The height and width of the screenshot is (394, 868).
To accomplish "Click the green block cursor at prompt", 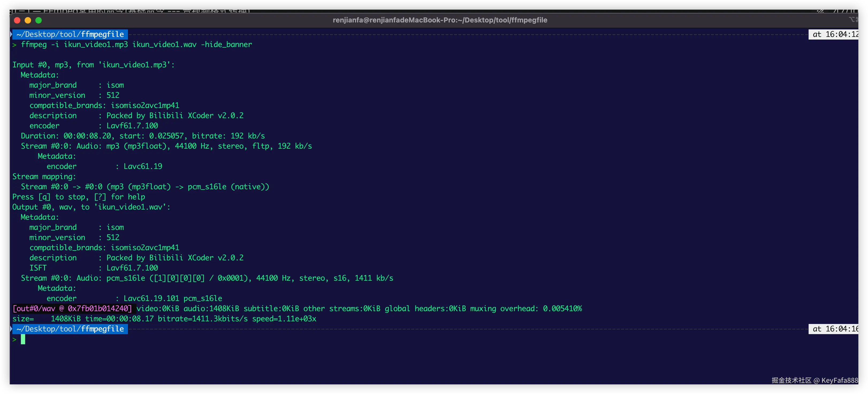I will (x=23, y=339).
